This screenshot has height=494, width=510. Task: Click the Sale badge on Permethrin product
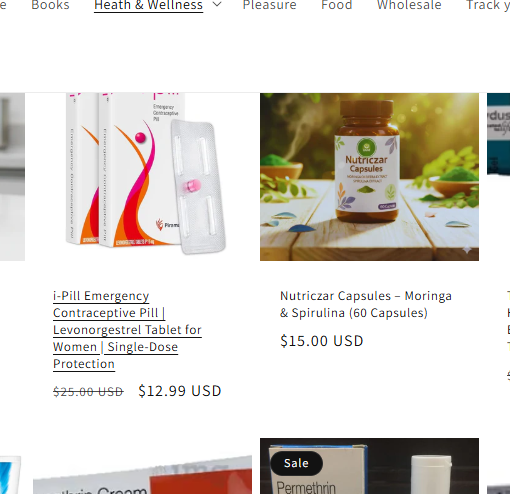296,463
